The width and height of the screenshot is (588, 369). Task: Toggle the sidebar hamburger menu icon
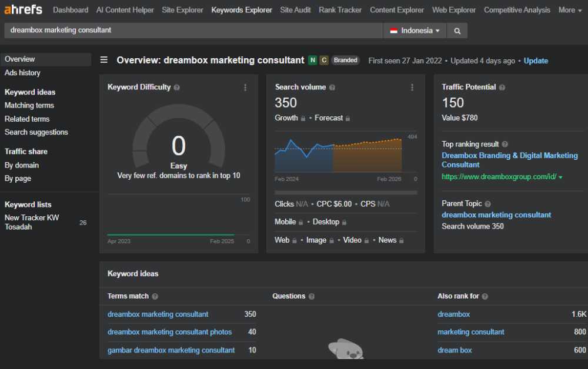[x=104, y=60]
